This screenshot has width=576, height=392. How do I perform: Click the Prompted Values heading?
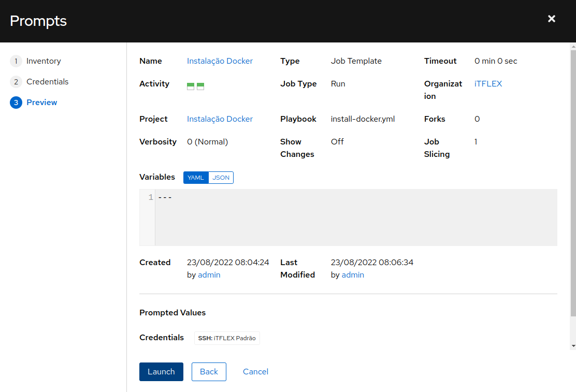point(172,313)
